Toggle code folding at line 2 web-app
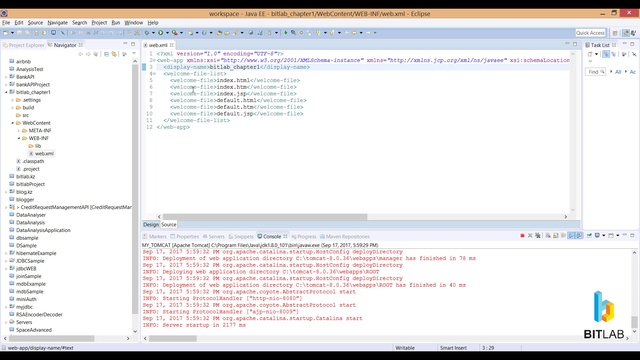Image resolution: width=640 pixels, height=360 pixels. tap(154, 60)
